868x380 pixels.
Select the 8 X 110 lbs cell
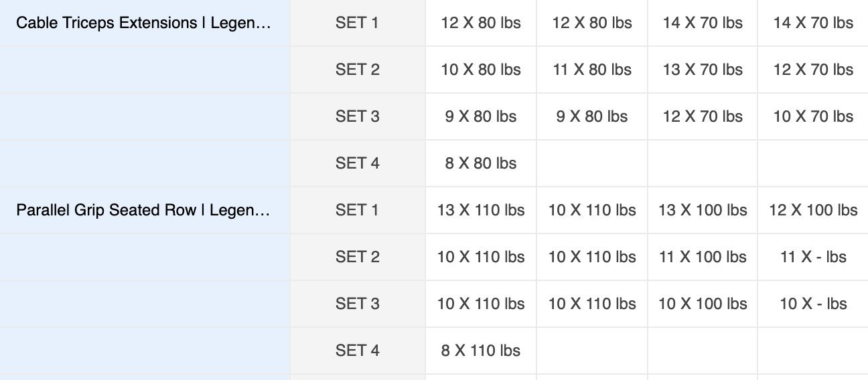pos(481,351)
